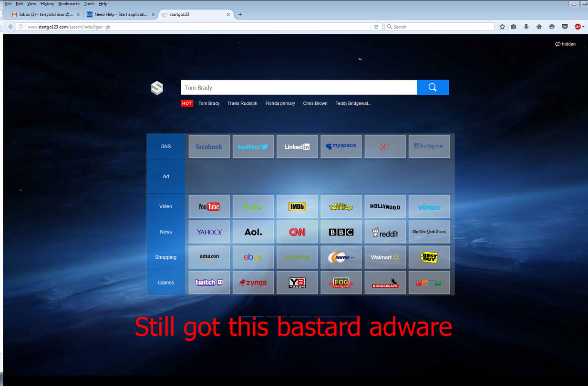
Task: Go to the browser home page
Action: [539, 27]
